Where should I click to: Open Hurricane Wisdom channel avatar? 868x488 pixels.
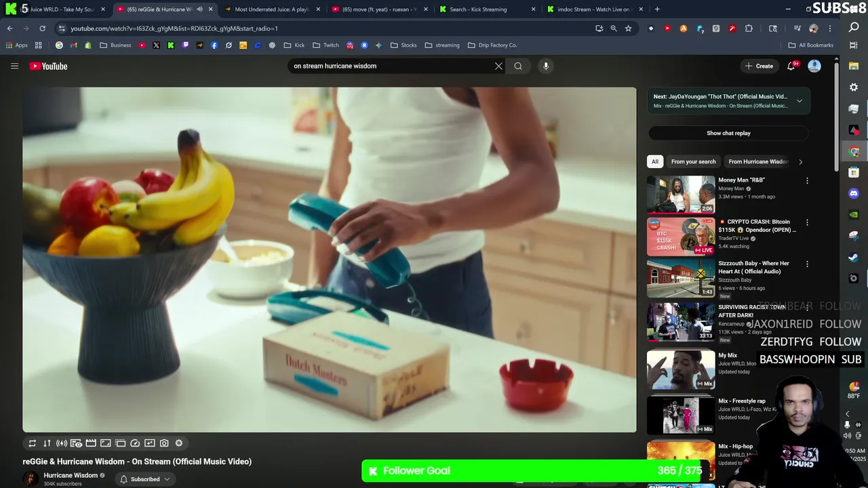(31, 479)
